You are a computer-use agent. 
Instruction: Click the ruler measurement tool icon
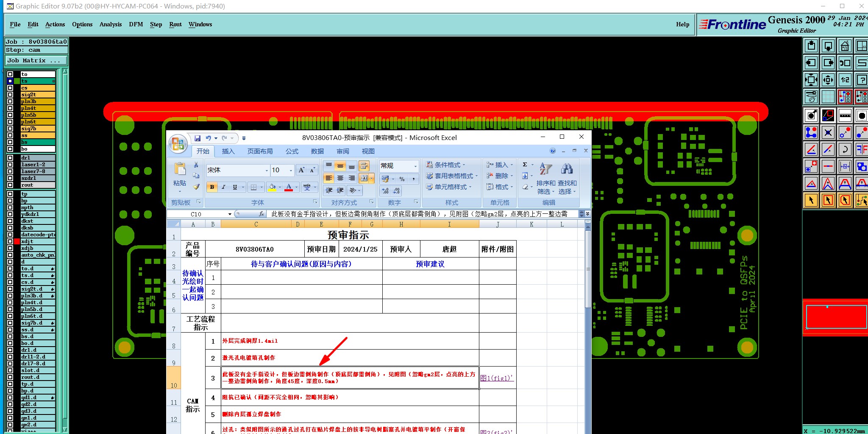(x=845, y=115)
